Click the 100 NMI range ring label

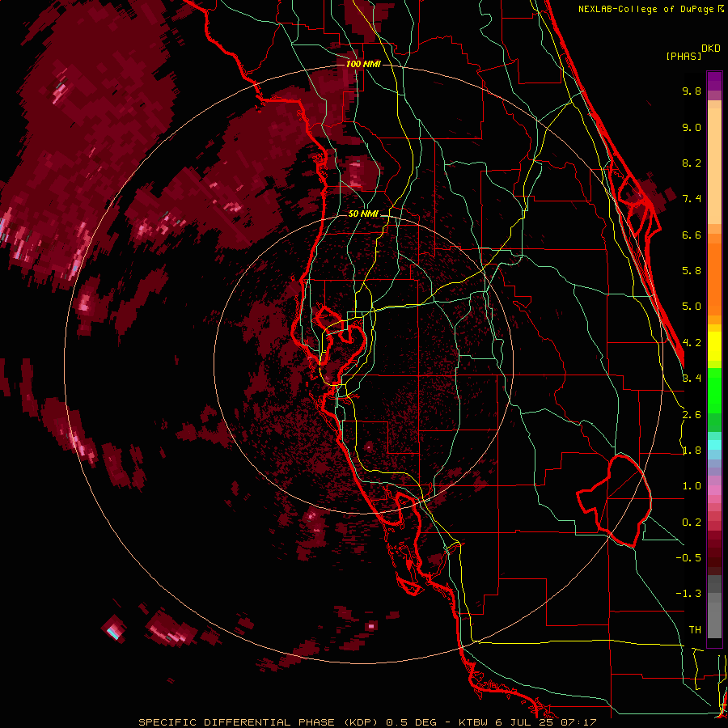click(x=363, y=64)
